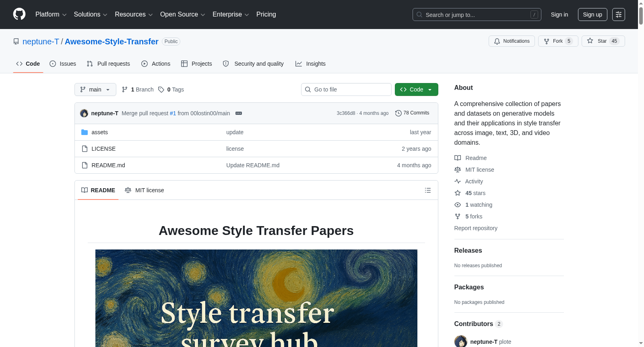The width and height of the screenshot is (644, 347).
Task: Switch to the Projects tab
Action: click(196, 64)
